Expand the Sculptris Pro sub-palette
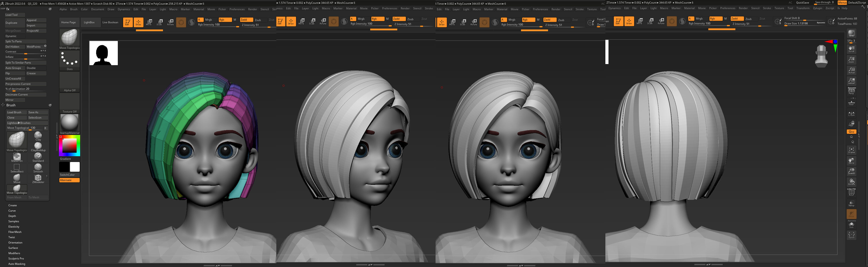 click(16, 258)
